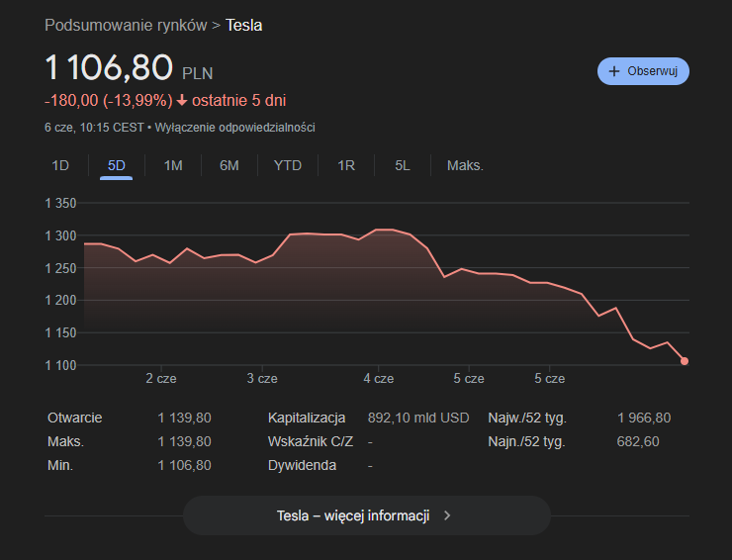Click the 1 106,80 PLN current price
Screen dimensions: 732x560
pos(109,68)
